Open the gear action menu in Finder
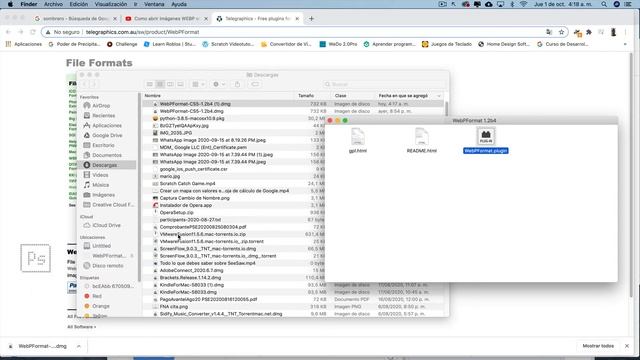The height and width of the screenshot is (360, 640). tap(219, 84)
